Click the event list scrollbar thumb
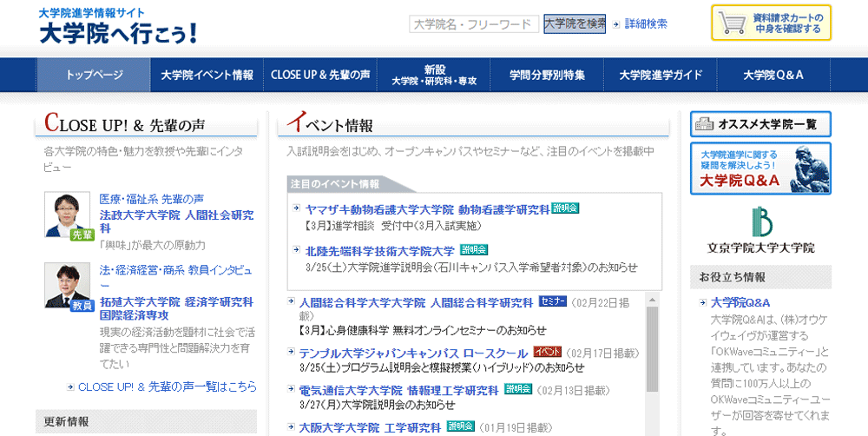The width and height of the screenshot is (868, 436). [652, 349]
